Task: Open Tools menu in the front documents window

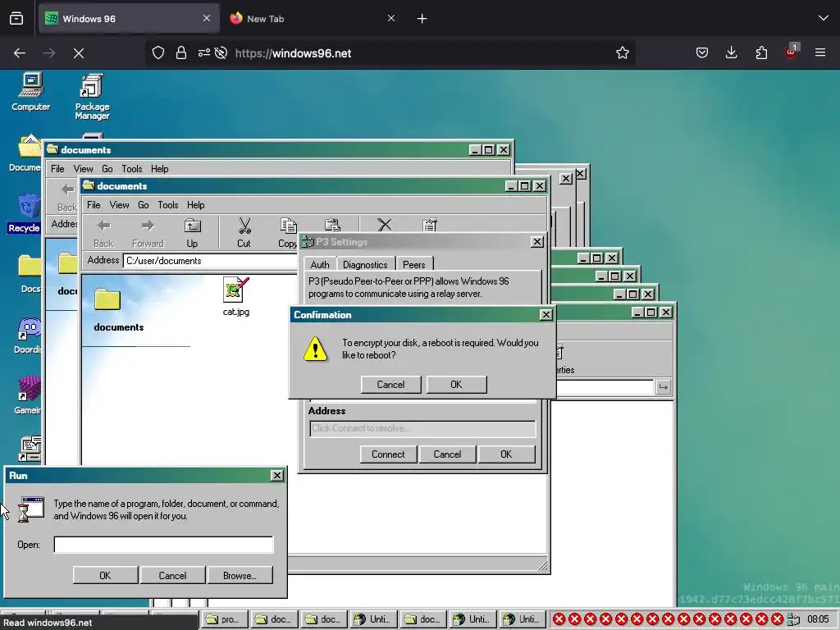Action: [168, 205]
